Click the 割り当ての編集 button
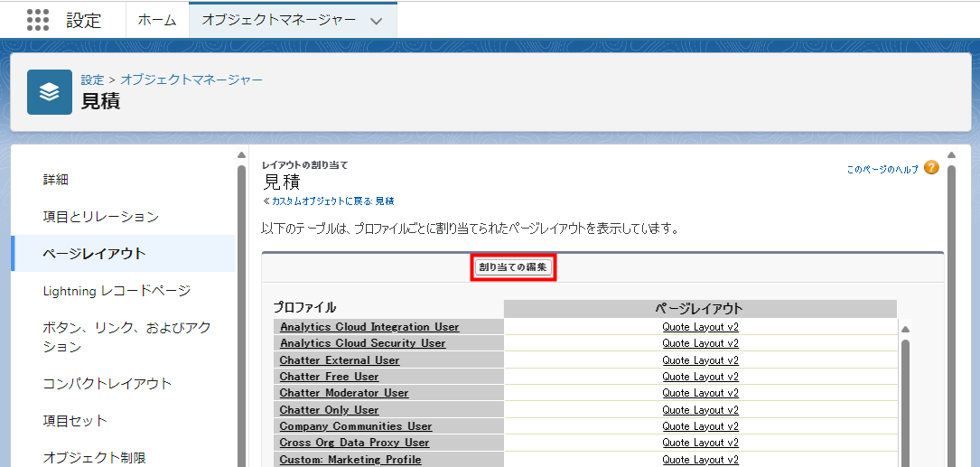The width and height of the screenshot is (980, 467). (513, 267)
